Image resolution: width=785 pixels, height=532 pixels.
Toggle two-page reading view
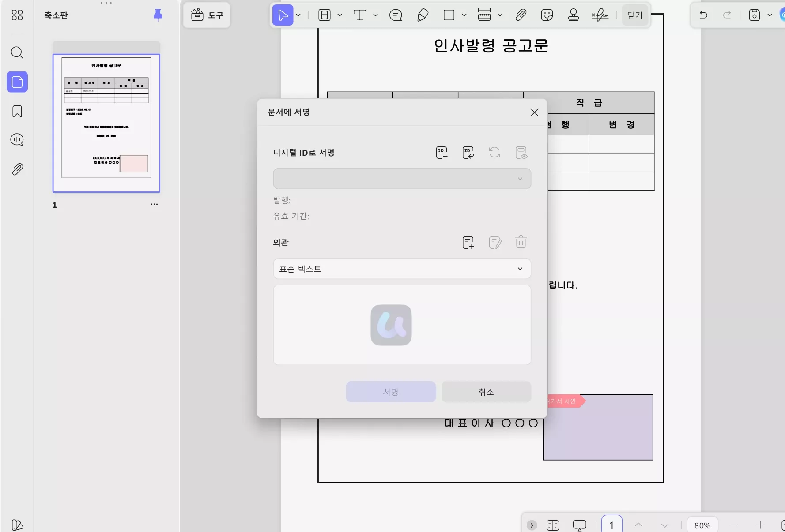[x=552, y=525]
